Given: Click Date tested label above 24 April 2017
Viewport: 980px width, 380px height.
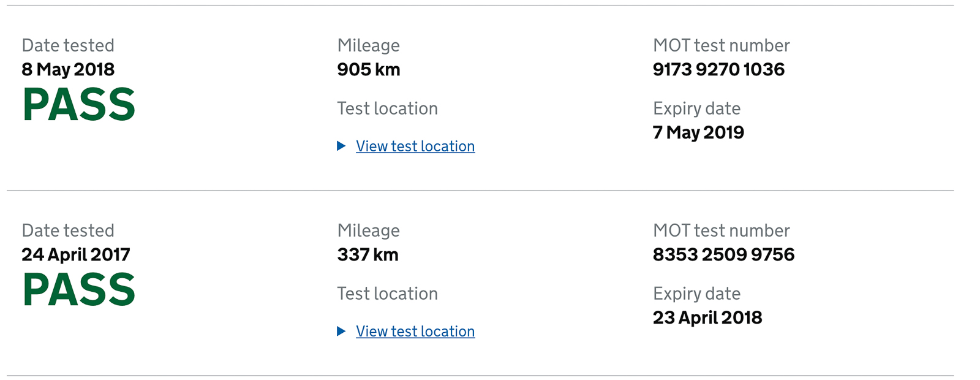Looking at the screenshot, I should coord(68,230).
